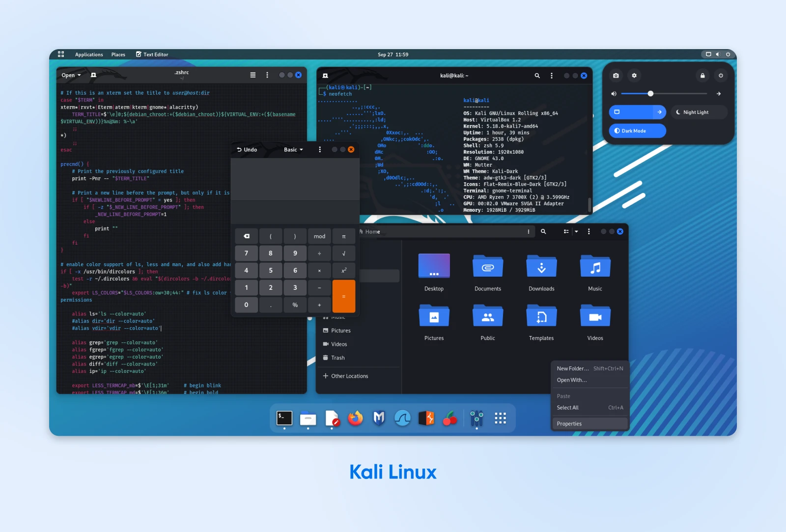Open the Places menu
Viewport: 786px width, 532px height.
(x=118, y=55)
